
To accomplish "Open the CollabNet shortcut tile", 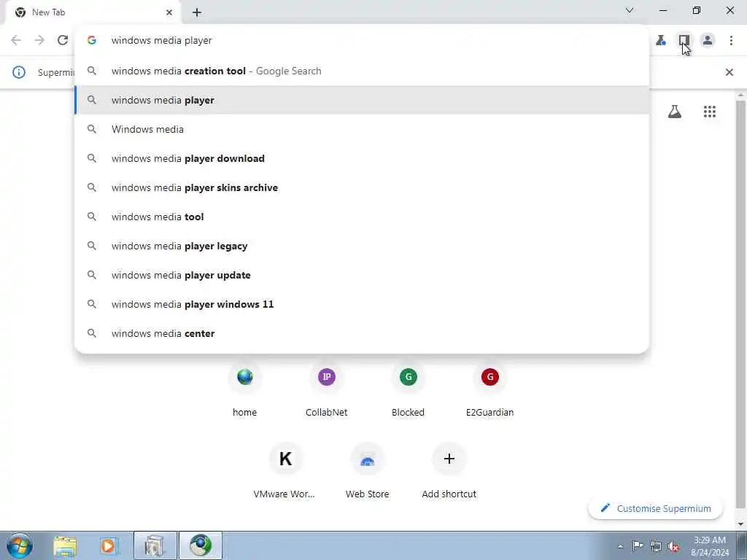I will point(326,391).
